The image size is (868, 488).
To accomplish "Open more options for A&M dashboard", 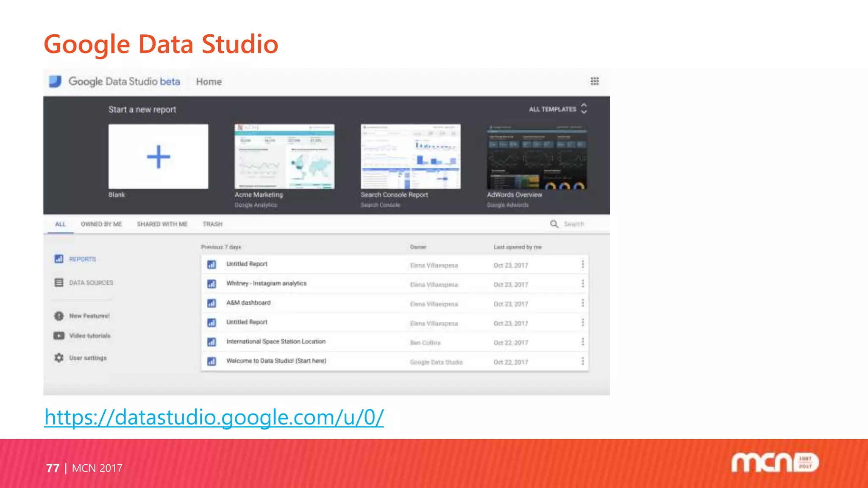I will pos(583,303).
